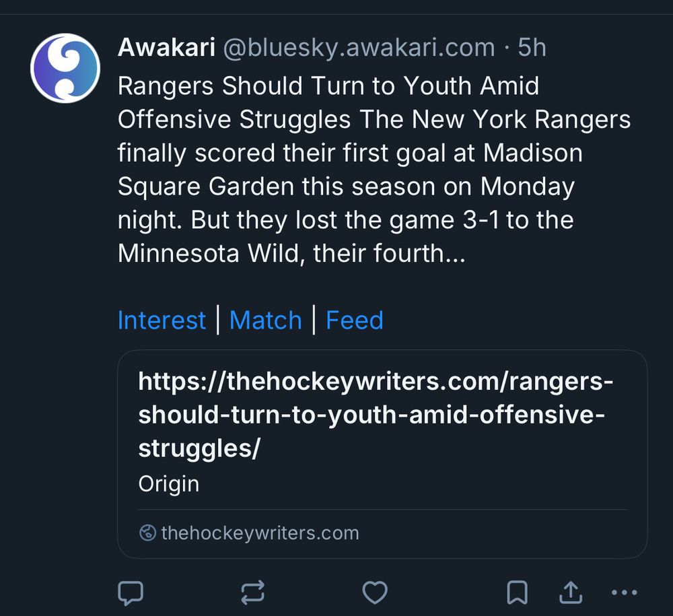The height and width of the screenshot is (616, 673).
Task: Click the 'Rangers Should Turn to Youth' headline text
Action: click(x=328, y=86)
